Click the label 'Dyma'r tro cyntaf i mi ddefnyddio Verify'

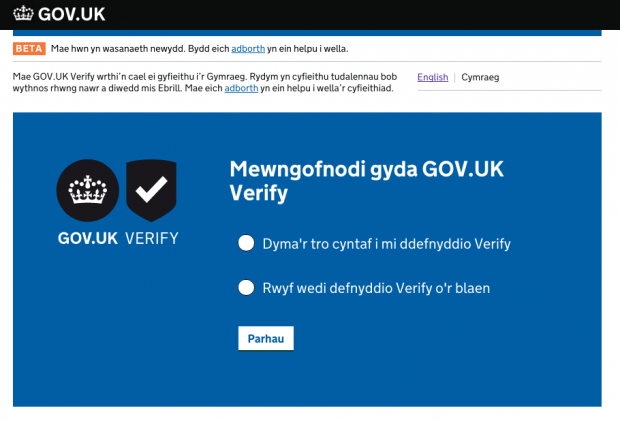(386, 244)
